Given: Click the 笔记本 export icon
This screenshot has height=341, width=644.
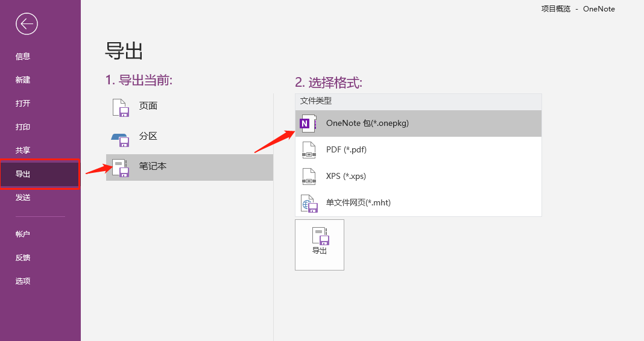Looking at the screenshot, I should tap(121, 168).
